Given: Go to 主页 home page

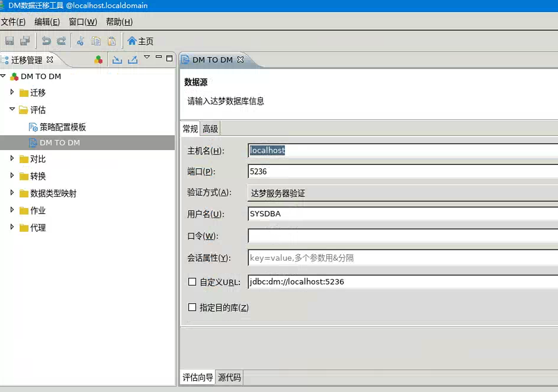Looking at the screenshot, I should click(140, 41).
